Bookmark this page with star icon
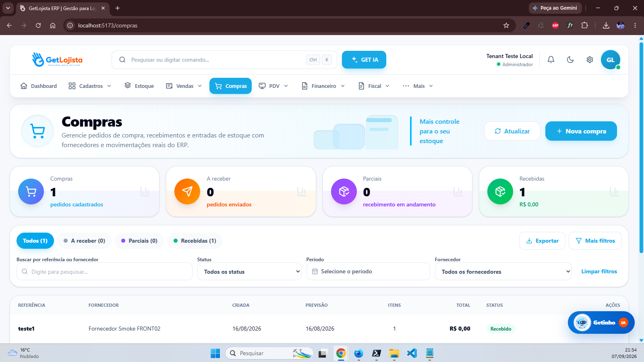The width and height of the screenshot is (644, 362). click(506, 25)
